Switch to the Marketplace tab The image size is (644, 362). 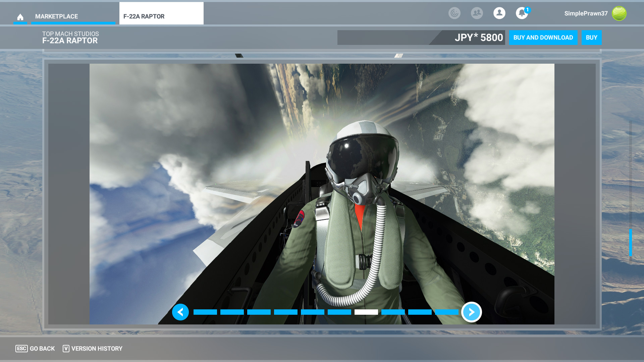point(56,16)
